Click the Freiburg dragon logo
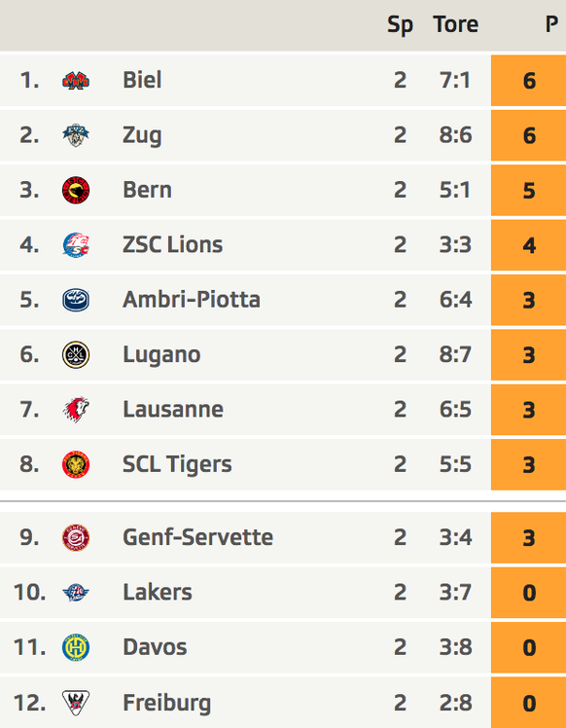This screenshot has height=728, width=566. (76, 703)
